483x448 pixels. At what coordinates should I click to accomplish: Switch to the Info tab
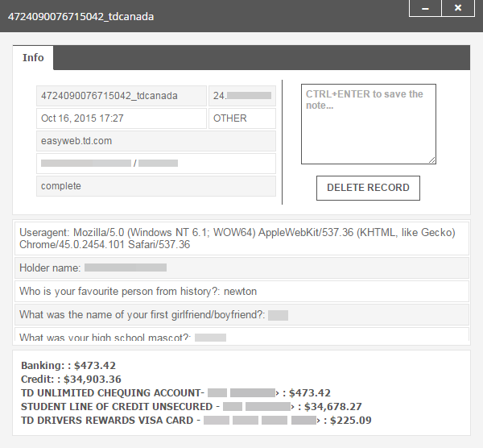tap(33, 58)
